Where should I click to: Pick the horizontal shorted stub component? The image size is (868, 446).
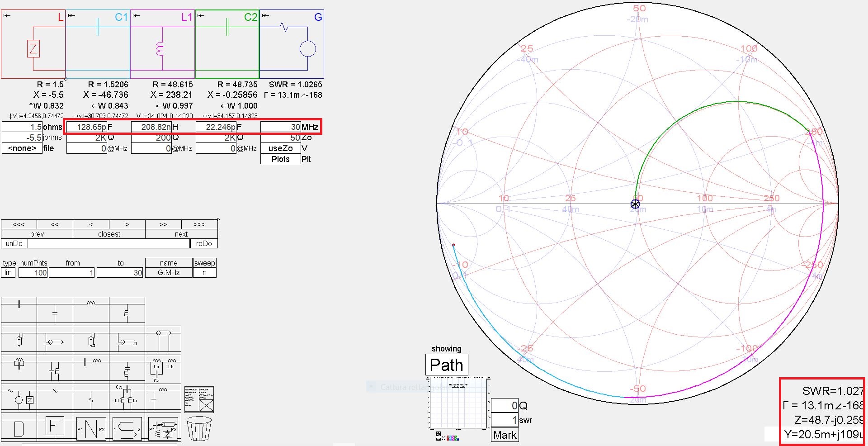(x=127, y=339)
